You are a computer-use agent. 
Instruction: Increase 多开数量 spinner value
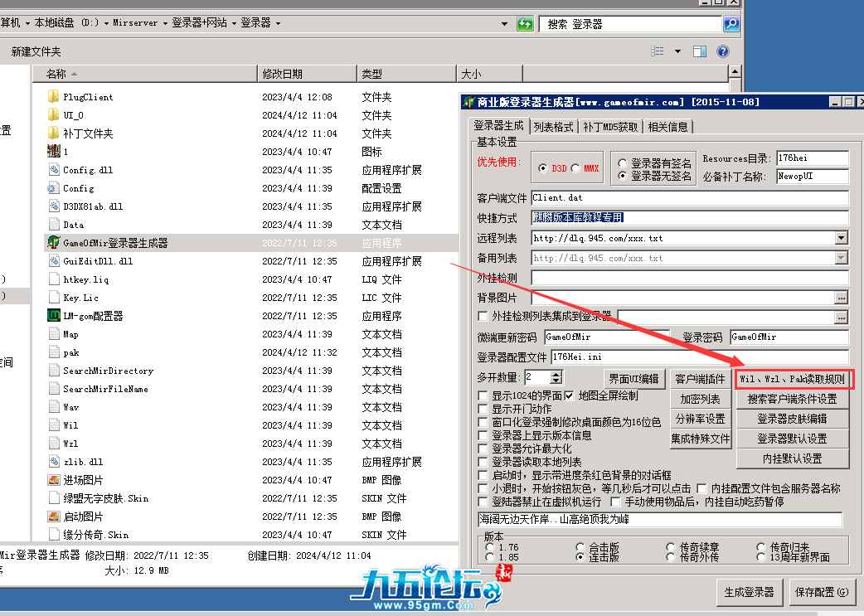(556, 374)
